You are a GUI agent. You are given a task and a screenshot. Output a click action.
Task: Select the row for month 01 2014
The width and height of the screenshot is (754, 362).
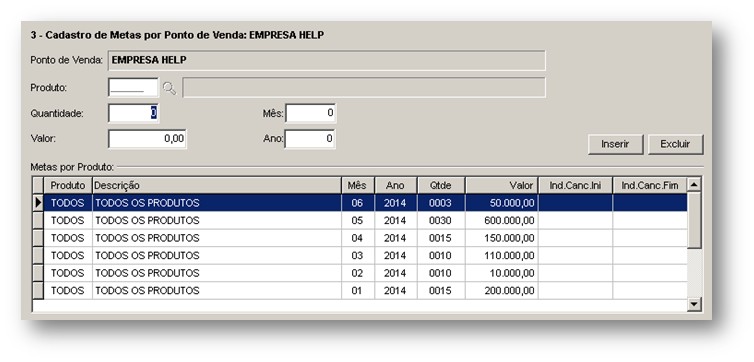pyautogui.click(x=365, y=291)
